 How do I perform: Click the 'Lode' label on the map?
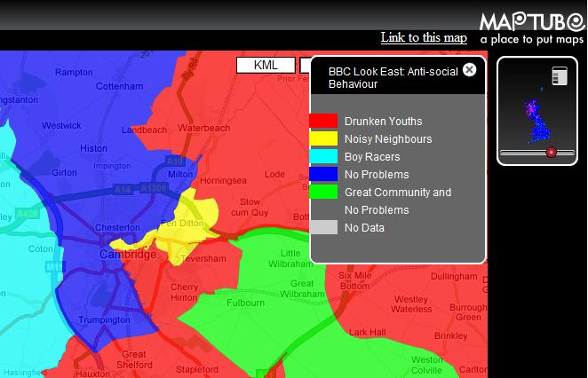click(x=274, y=174)
